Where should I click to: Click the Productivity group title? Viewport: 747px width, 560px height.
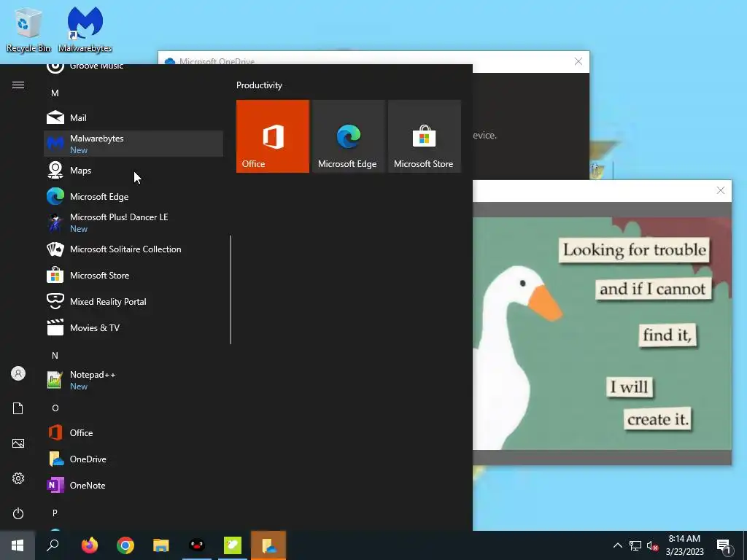pyautogui.click(x=259, y=85)
